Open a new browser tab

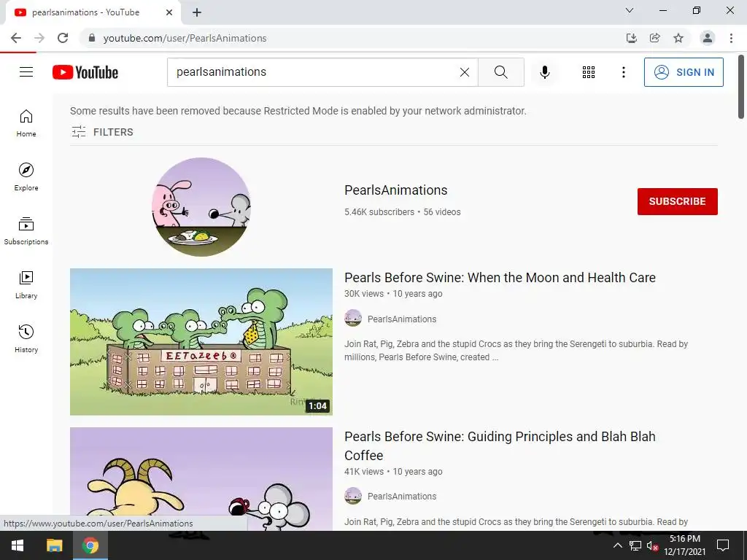(x=197, y=12)
